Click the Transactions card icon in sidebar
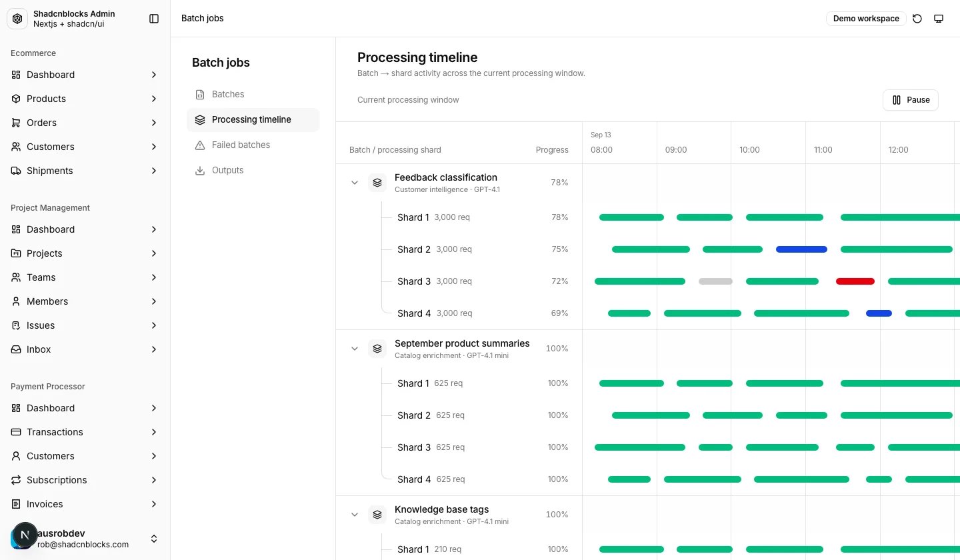This screenshot has width=960, height=560. (x=16, y=432)
